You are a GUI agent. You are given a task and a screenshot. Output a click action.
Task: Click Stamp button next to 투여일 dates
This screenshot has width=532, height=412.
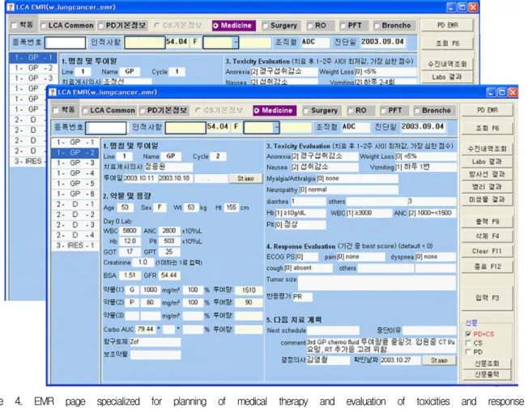[245, 178]
